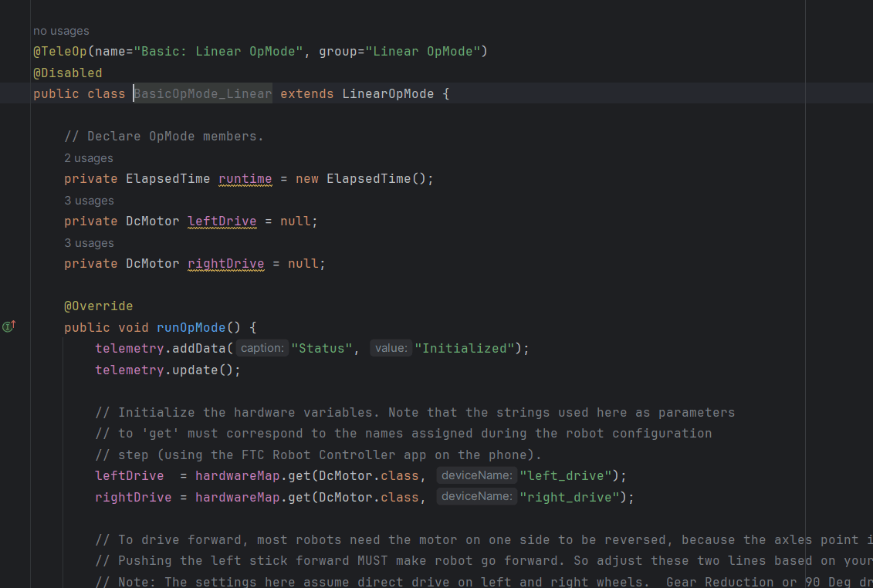Open the '3 usages' hint above rightDrive declaration
This screenshot has width=873, height=588.
point(89,243)
